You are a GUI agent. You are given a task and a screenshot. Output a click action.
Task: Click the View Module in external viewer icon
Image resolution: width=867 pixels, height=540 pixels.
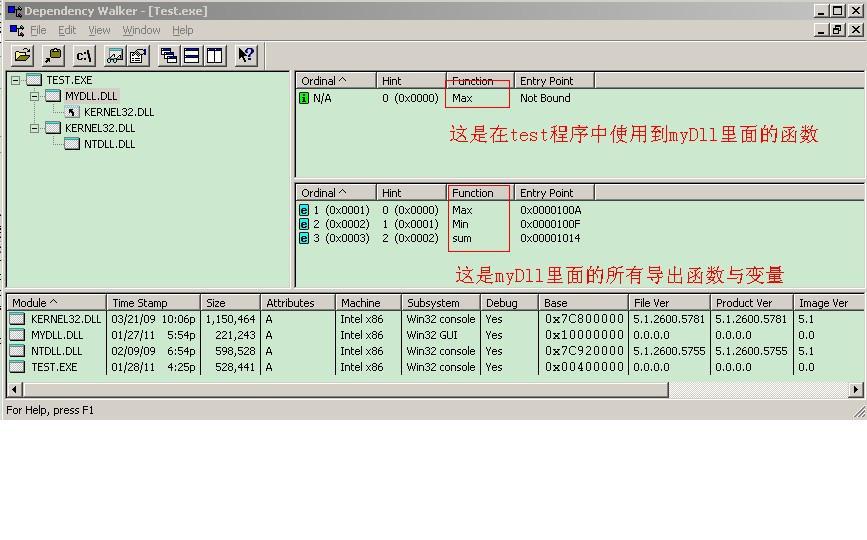[x=115, y=55]
